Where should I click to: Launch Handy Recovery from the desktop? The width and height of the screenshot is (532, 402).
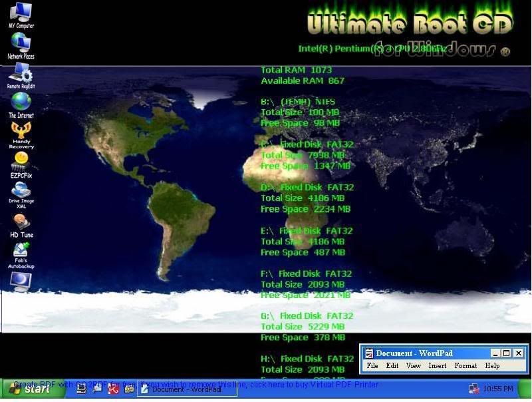click(x=21, y=135)
